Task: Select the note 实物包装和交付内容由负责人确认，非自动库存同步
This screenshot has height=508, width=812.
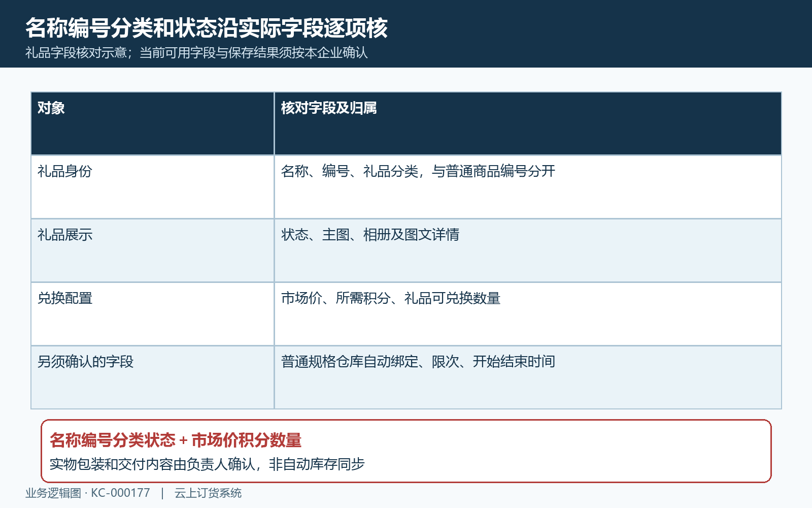Action: pyautogui.click(x=207, y=464)
